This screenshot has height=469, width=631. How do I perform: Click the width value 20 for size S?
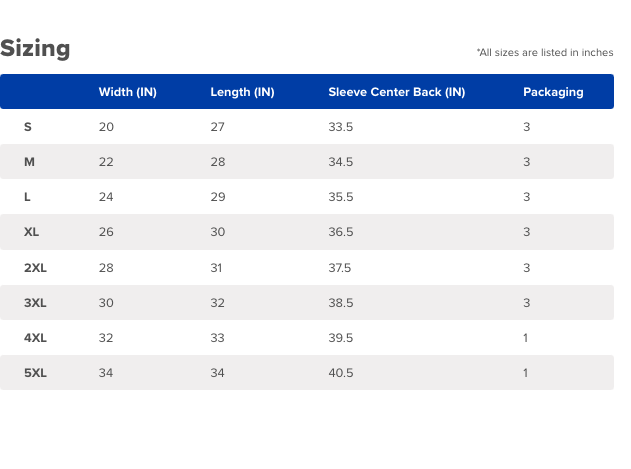coord(106,127)
